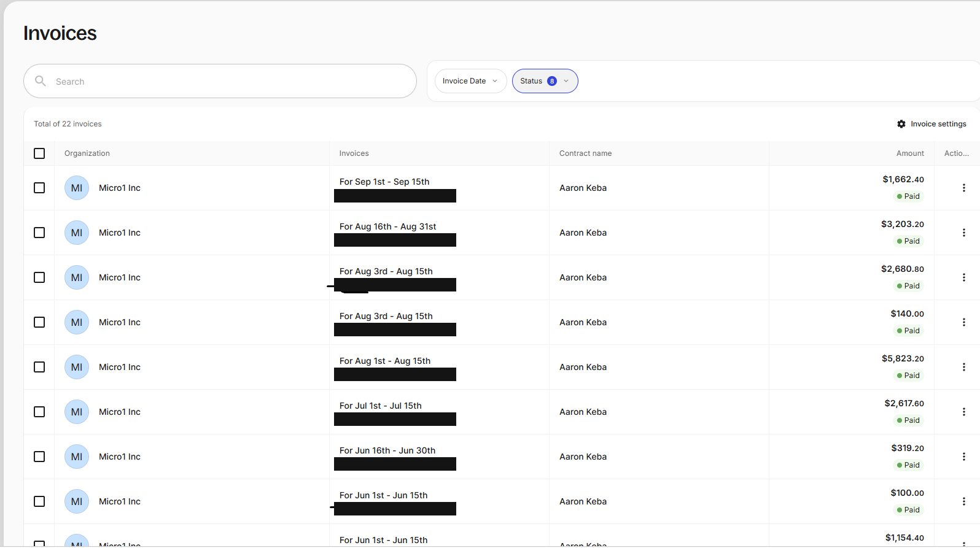Click into the Search field
Screen dimensions: 980x548
220,81
